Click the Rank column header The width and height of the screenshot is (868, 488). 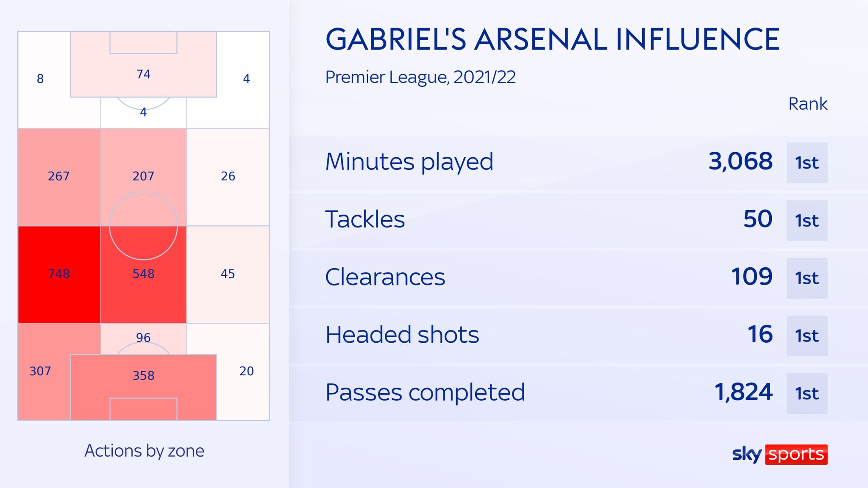pos(808,104)
